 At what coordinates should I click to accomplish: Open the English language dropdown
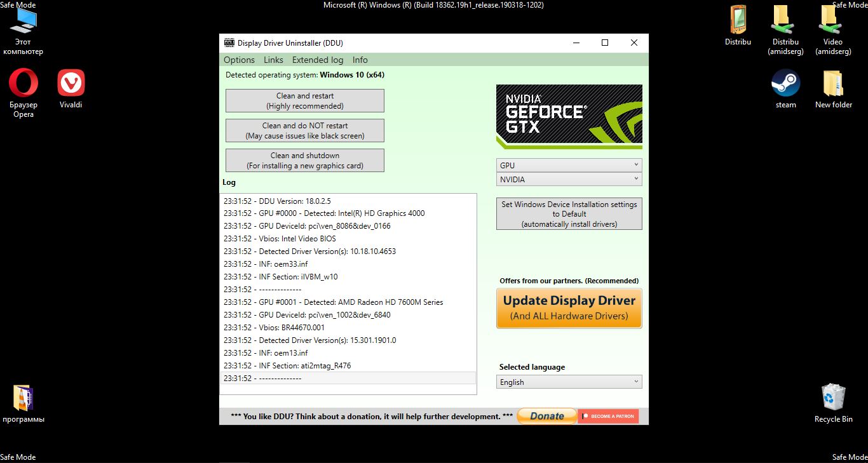tap(569, 382)
